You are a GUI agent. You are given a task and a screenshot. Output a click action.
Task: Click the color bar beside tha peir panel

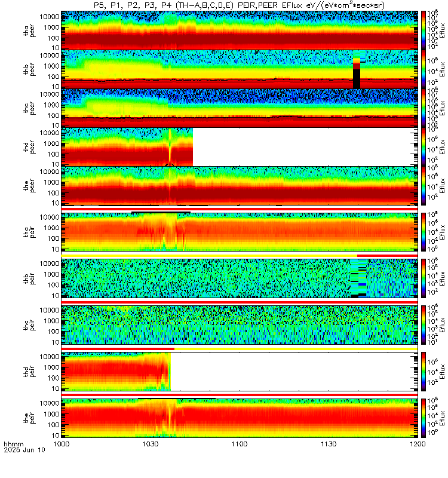pos(424,232)
